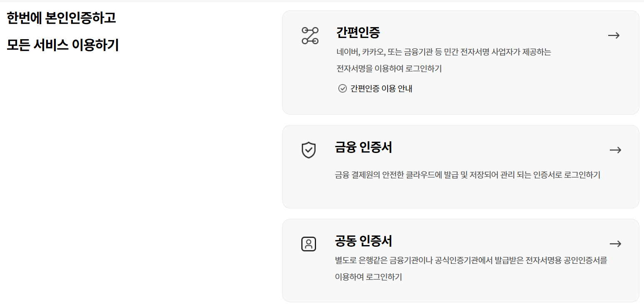Click the check circle next to 간편인증 이용 안내
644x308 pixels.
pyautogui.click(x=342, y=88)
